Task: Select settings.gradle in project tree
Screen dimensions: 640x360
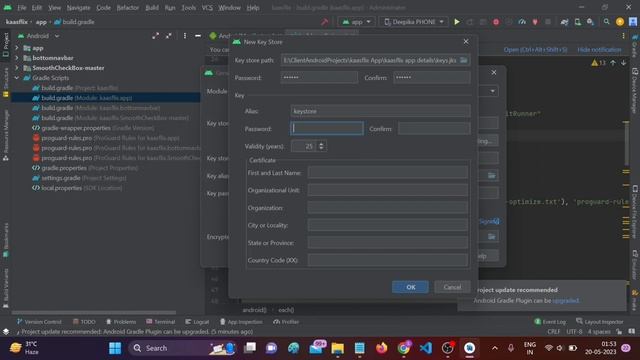Action: pyautogui.click(x=79, y=178)
